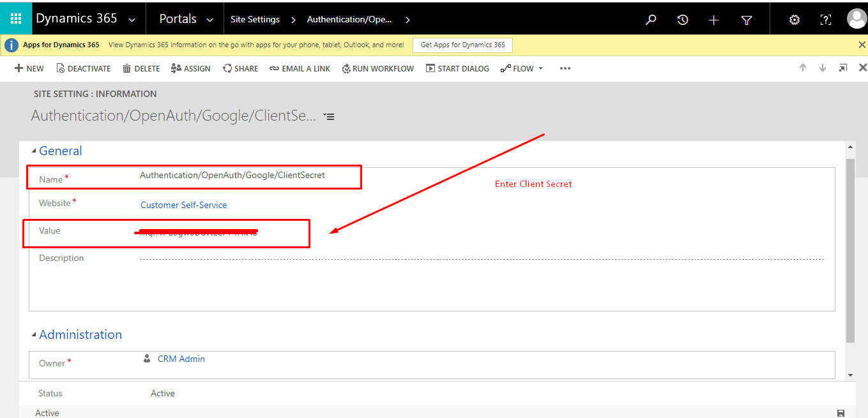Click the Get Apps for Dynamics 365 button
This screenshot has height=418, width=868.
point(462,45)
